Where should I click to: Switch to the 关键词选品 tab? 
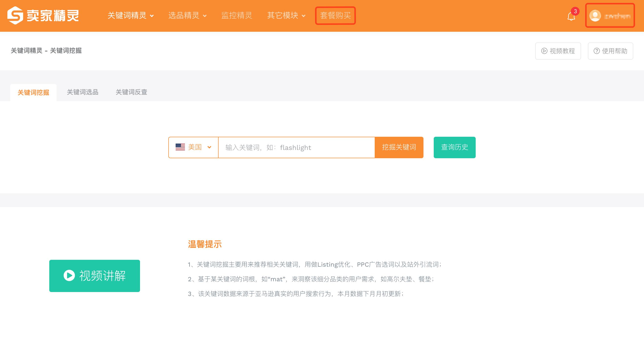(x=82, y=92)
